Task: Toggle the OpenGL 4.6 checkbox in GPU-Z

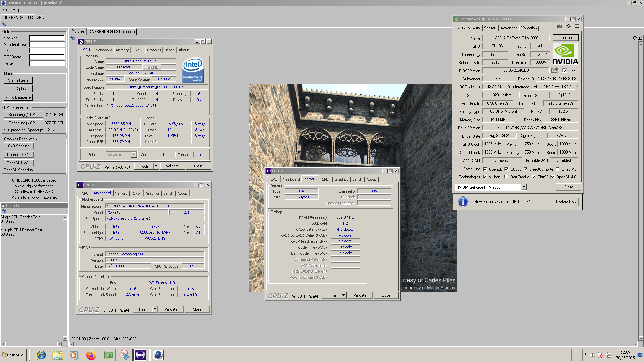Action: click(552, 177)
